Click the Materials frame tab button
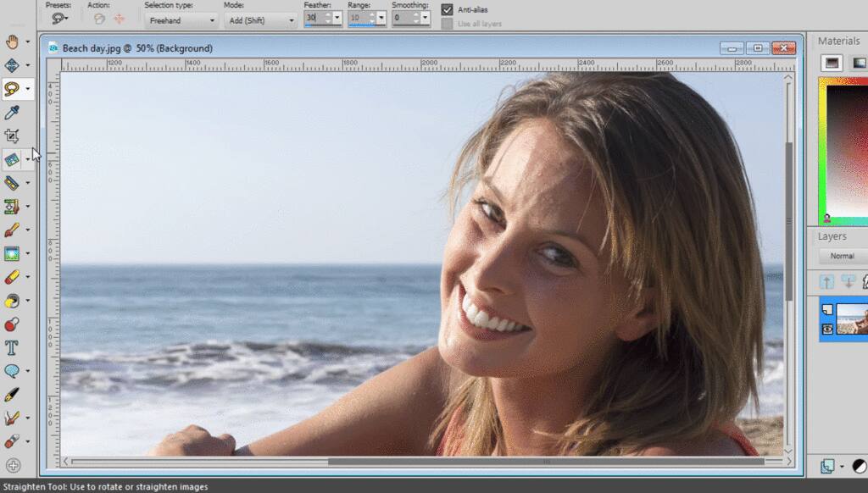The image size is (868, 493). click(832, 63)
